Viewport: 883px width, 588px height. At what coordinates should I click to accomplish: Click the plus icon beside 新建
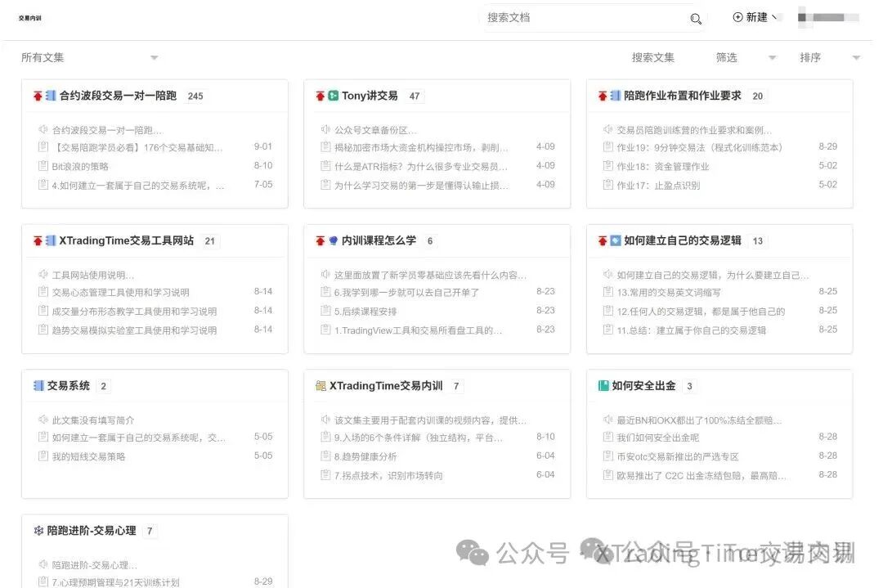coord(737,17)
